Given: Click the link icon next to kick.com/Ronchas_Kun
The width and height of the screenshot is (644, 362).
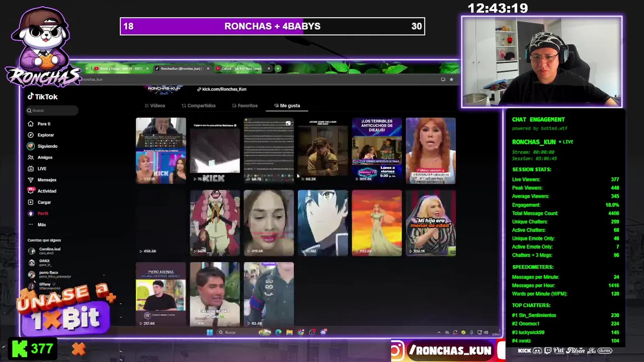Looking at the screenshot, I should (x=199, y=89).
